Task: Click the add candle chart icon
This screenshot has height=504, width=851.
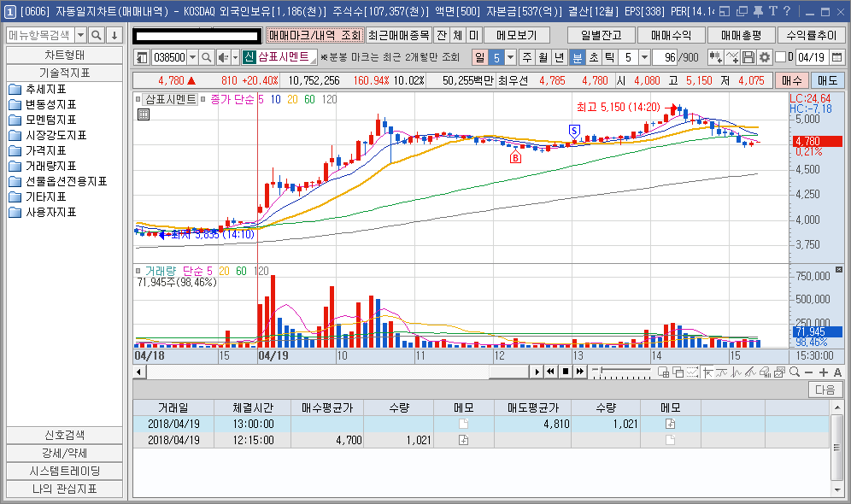Action: coord(715,57)
